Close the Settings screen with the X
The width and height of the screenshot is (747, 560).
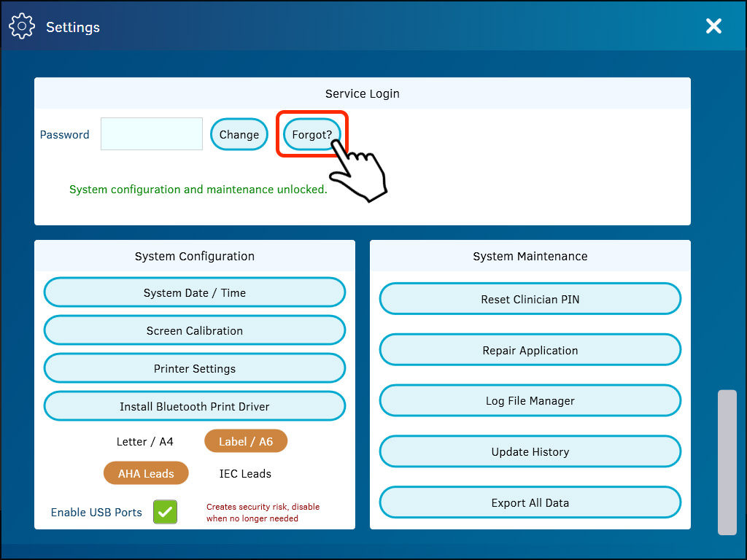pyautogui.click(x=713, y=26)
